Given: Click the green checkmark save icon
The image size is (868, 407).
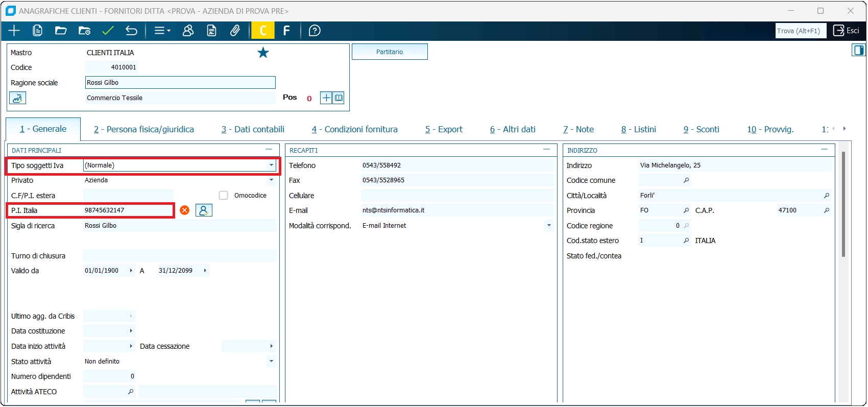Looking at the screenshot, I should pos(108,31).
